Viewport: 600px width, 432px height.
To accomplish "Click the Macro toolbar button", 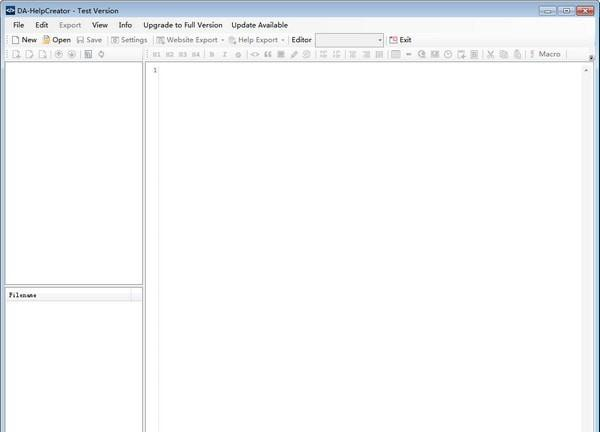I will point(545,54).
